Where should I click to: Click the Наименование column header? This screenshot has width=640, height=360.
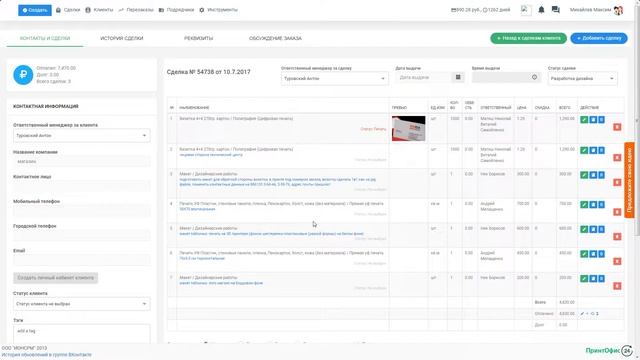(x=194, y=107)
